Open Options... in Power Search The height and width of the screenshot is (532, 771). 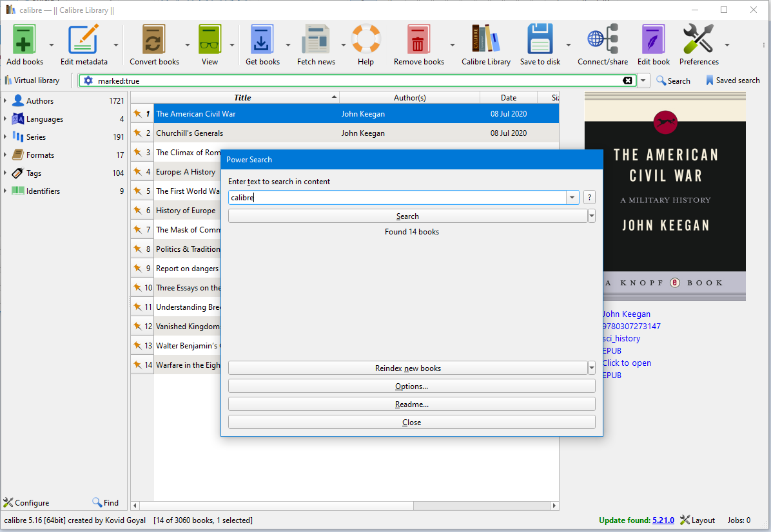coord(411,386)
